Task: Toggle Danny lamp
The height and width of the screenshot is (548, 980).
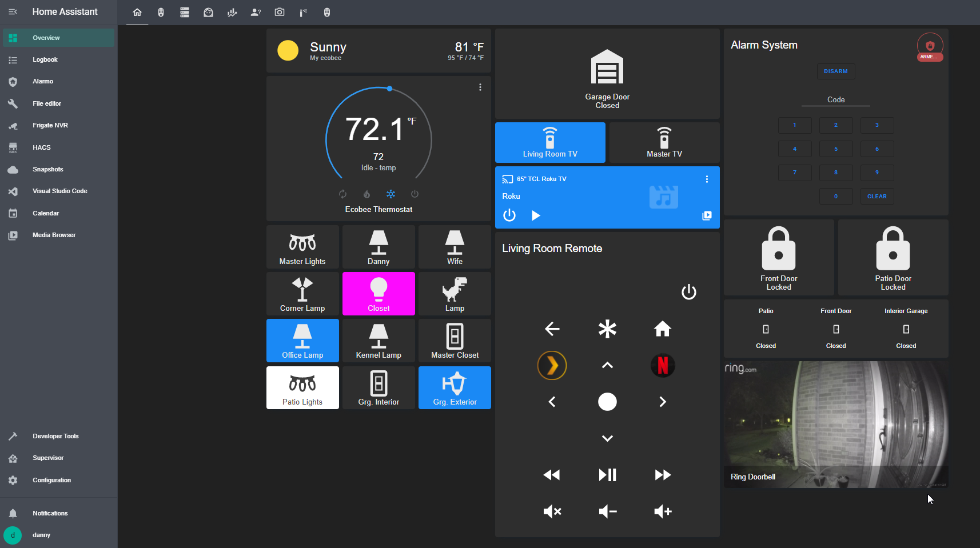Action: [x=379, y=247]
